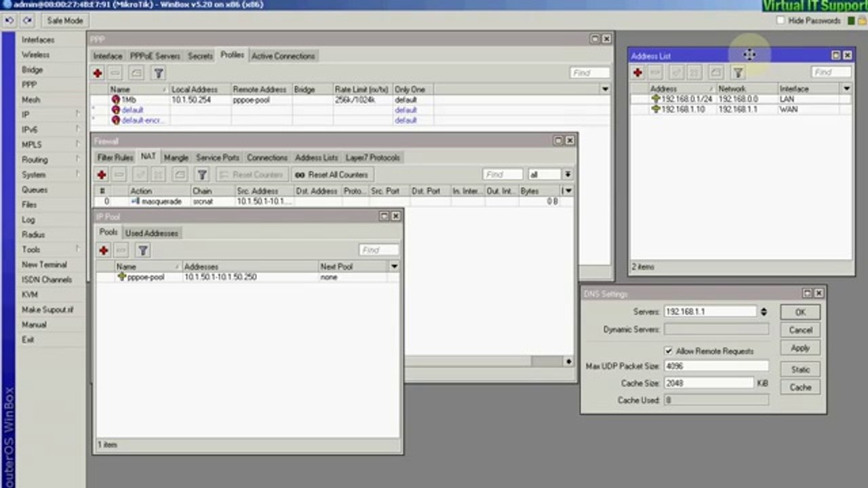This screenshot has height=488, width=868.
Task: Click comment icon in Firewall toolbar
Action: pyautogui.click(x=179, y=175)
